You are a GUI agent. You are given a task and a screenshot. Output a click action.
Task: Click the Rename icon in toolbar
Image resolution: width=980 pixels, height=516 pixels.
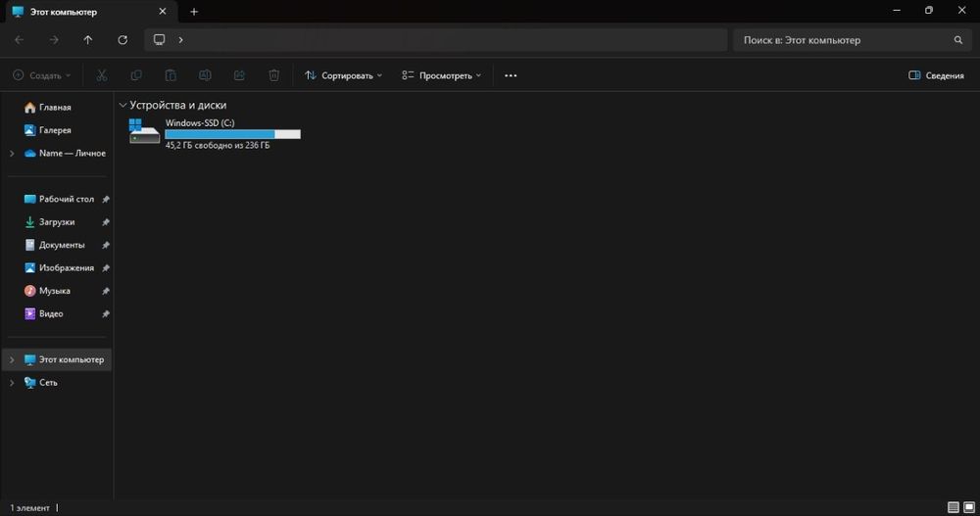click(x=205, y=75)
